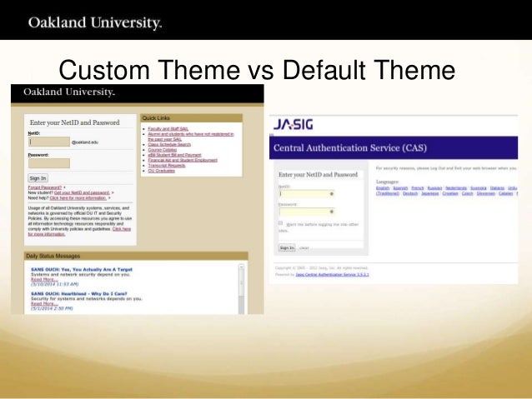Click the Password field in the default CAS theme

[x=307, y=212]
